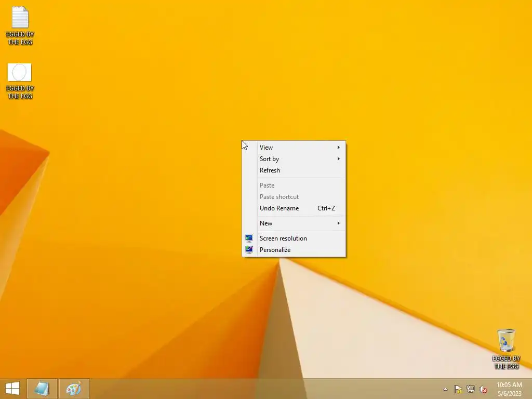Expand the Sort by submenu

[x=294, y=159]
